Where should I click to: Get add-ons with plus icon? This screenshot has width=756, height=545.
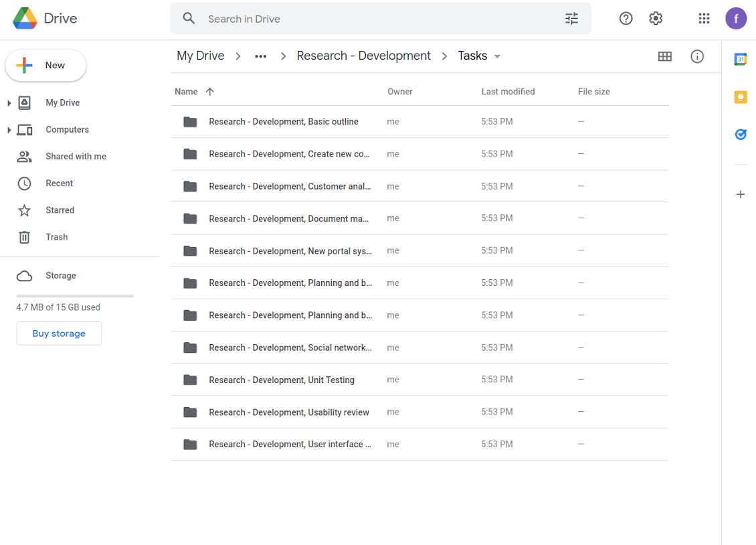point(741,194)
